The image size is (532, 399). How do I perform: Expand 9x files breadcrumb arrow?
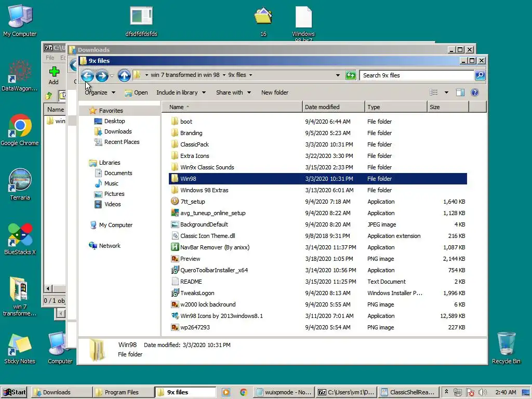click(x=251, y=75)
